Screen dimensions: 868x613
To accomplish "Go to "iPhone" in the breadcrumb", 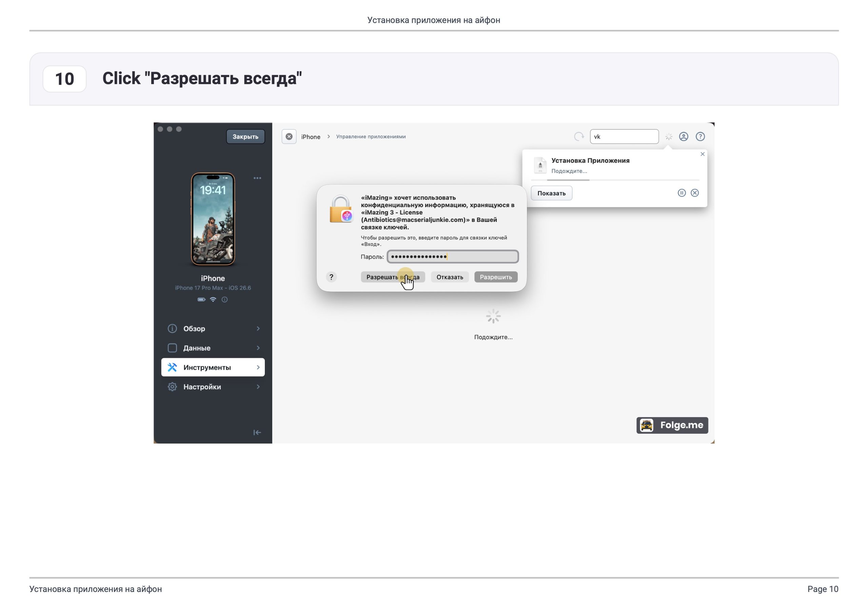I will (311, 137).
